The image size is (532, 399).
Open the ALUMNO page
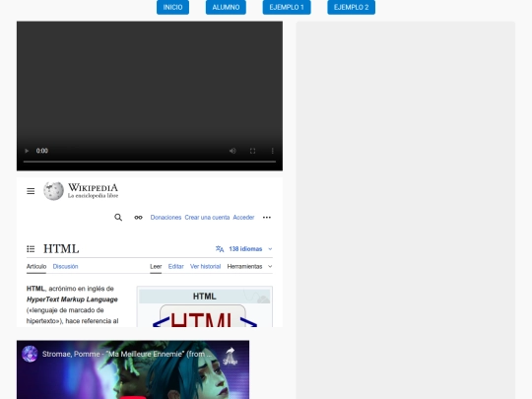[x=226, y=7]
